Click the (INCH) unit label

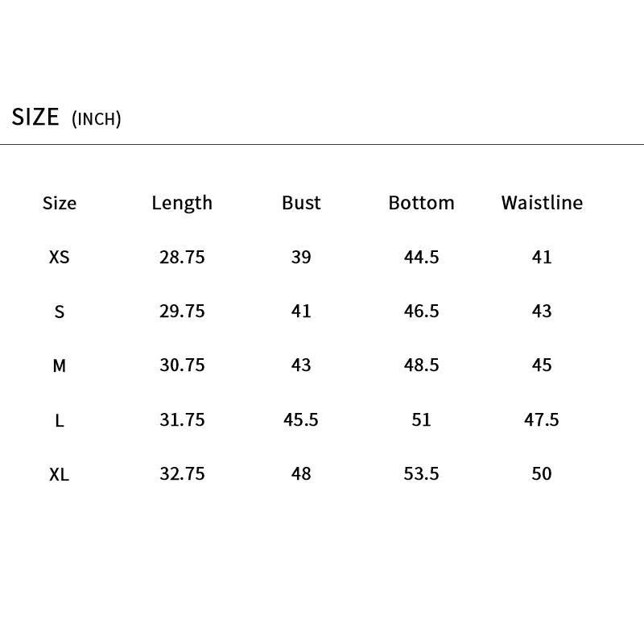(97, 119)
